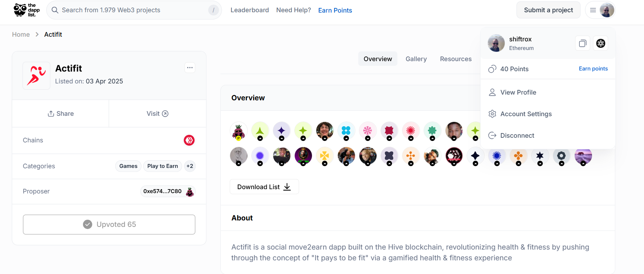Click the Account Settings gear icon

coord(492,114)
